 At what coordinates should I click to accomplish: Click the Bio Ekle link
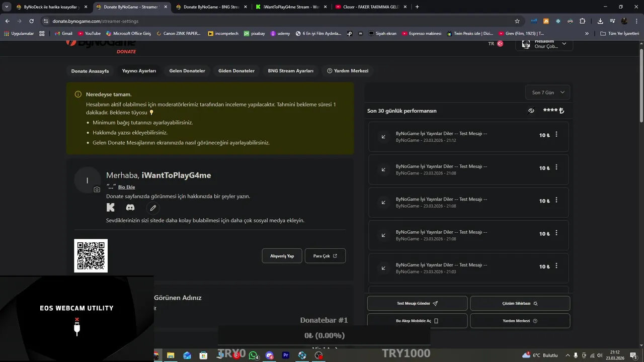(x=126, y=187)
